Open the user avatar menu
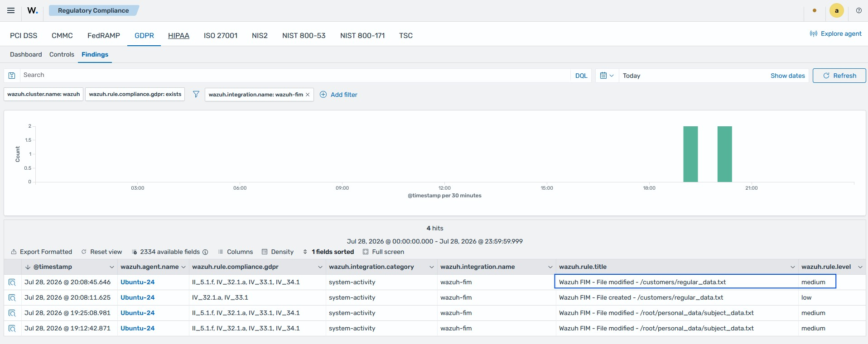This screenshot has height=344, width=868. point(836,10)
